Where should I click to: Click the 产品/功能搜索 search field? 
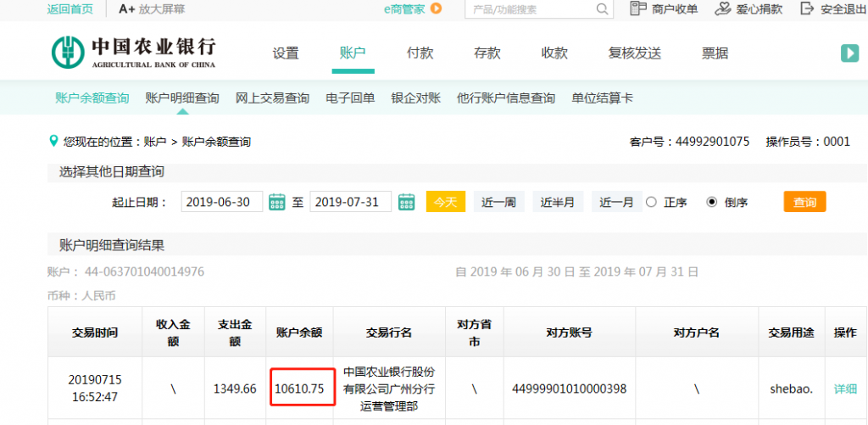point(530,9)
